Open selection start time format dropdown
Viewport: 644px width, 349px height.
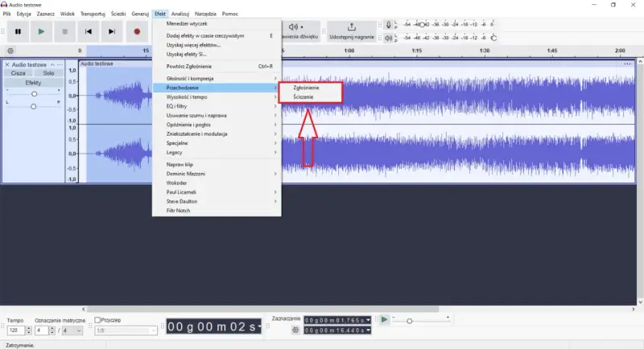pos(368,320)
